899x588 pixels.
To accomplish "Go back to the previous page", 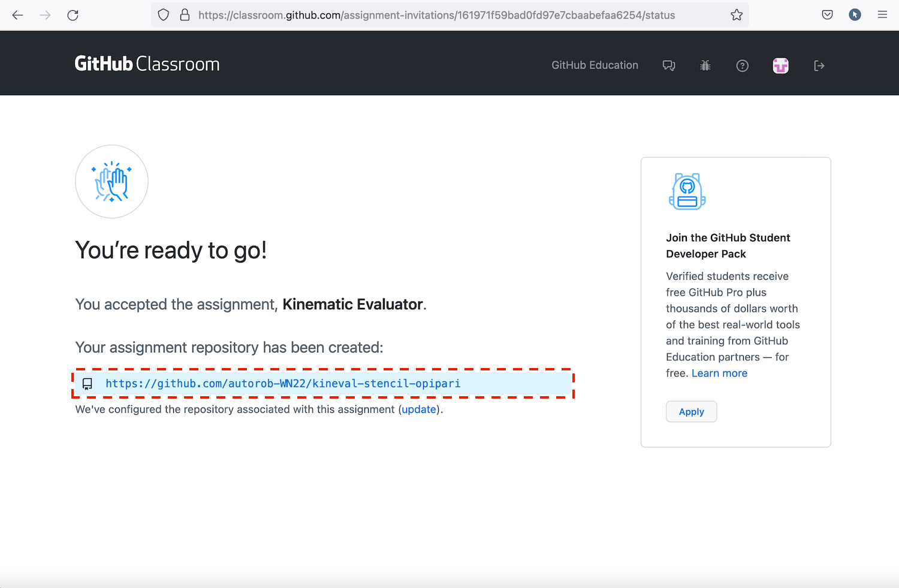I will click(x=18, y=15).
